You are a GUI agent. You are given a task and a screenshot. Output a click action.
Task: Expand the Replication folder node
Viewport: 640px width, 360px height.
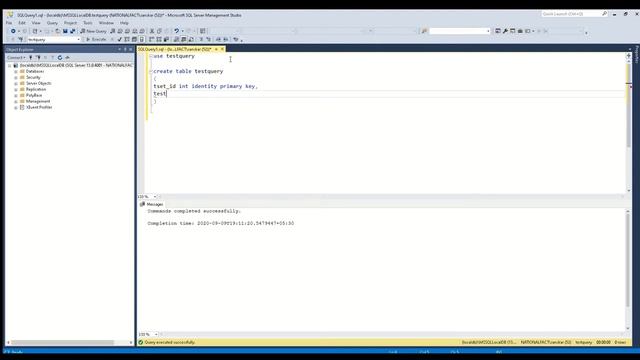tap(16, 89)
